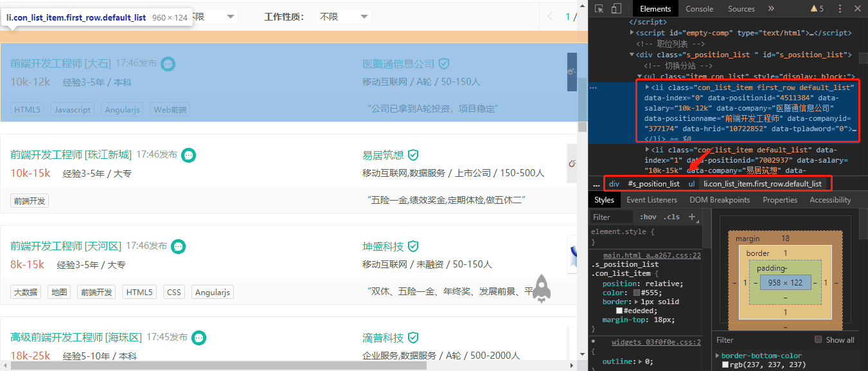868x371 pixels.
Task: Select the div breadcrumb item
Action: [x=614, y=184]
